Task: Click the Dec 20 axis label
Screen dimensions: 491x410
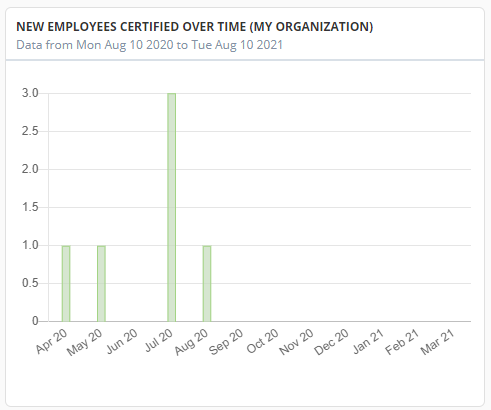Action: [332, 342]
